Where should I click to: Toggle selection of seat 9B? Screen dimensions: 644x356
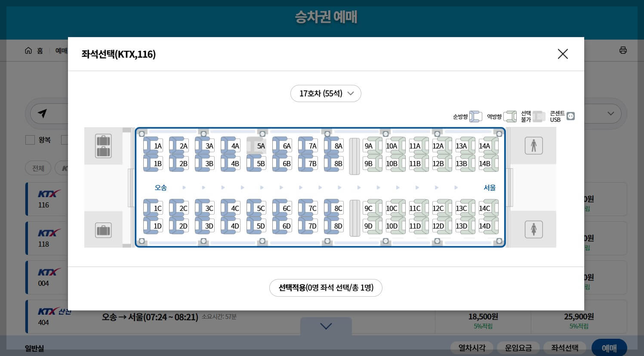(368, 163)
